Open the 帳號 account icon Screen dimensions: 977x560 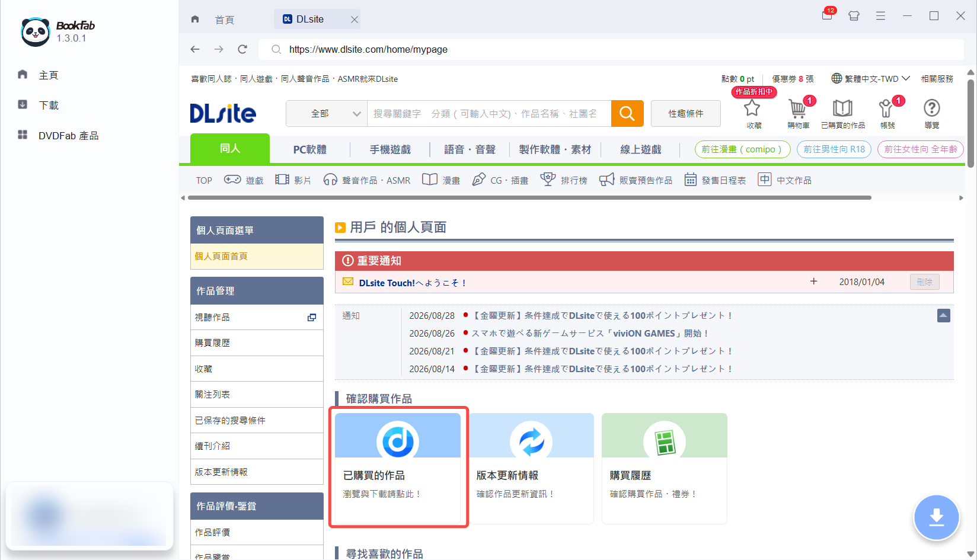[887, 113]
